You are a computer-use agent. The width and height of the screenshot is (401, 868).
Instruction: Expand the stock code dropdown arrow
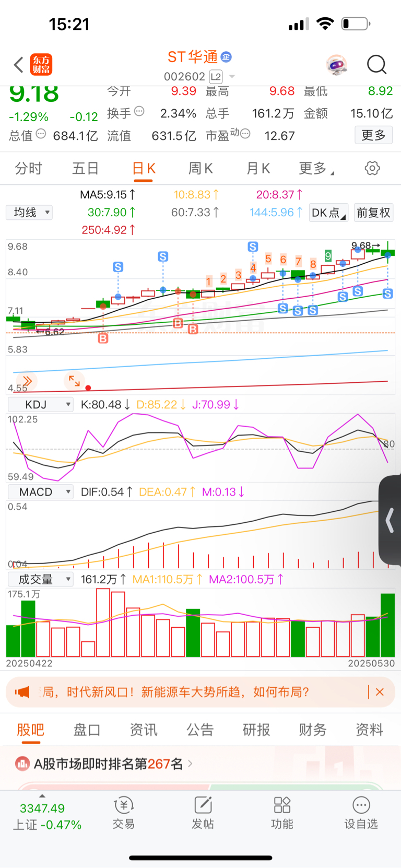tap(232, 77)
